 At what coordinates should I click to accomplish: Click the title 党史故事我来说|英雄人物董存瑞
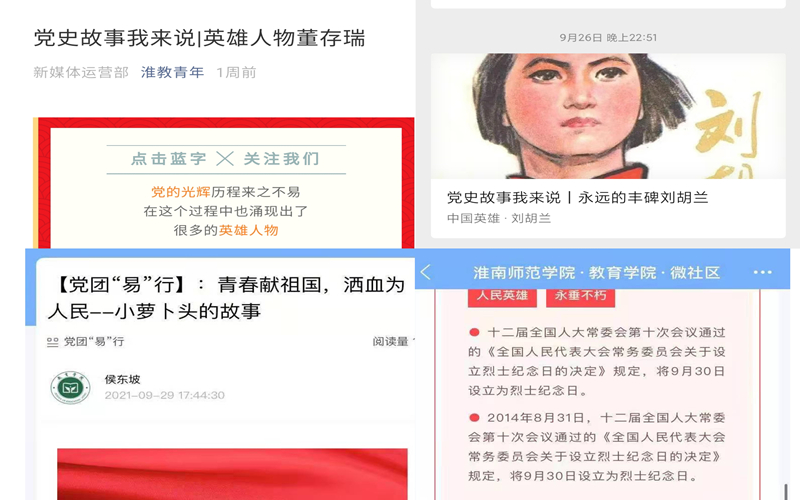click(x=199, y=38)
